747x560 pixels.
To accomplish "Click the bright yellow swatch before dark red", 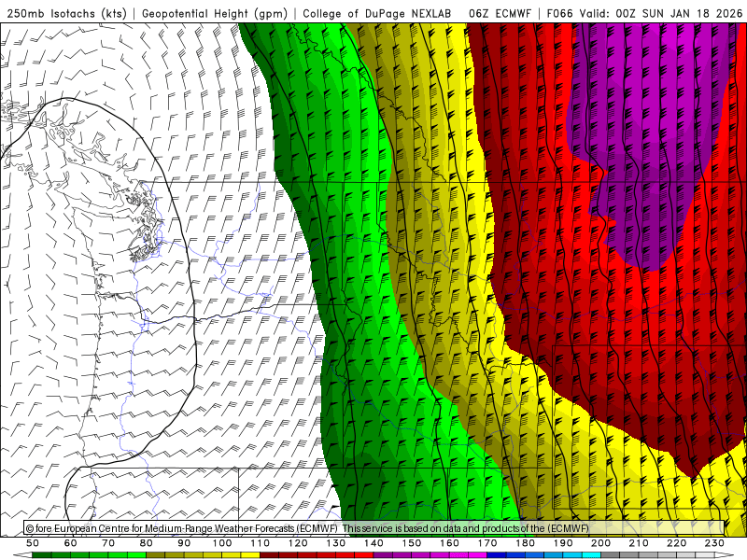I will pos(250,554).
